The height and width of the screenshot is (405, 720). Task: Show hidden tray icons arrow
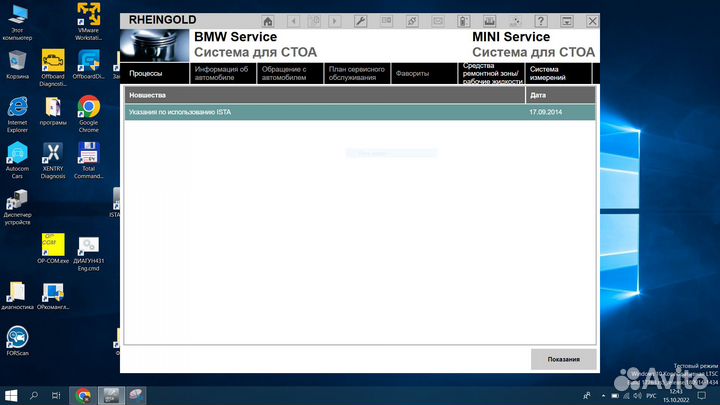[603, 395]
